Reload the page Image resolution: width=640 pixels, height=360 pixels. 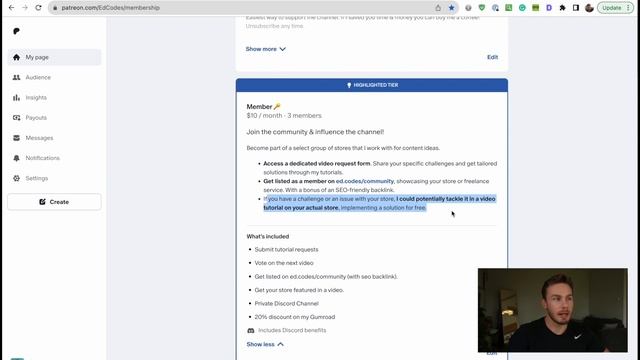38,8
